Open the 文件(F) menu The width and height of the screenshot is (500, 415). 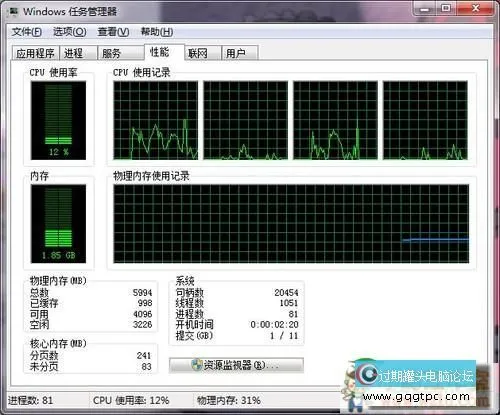(26, 32)
